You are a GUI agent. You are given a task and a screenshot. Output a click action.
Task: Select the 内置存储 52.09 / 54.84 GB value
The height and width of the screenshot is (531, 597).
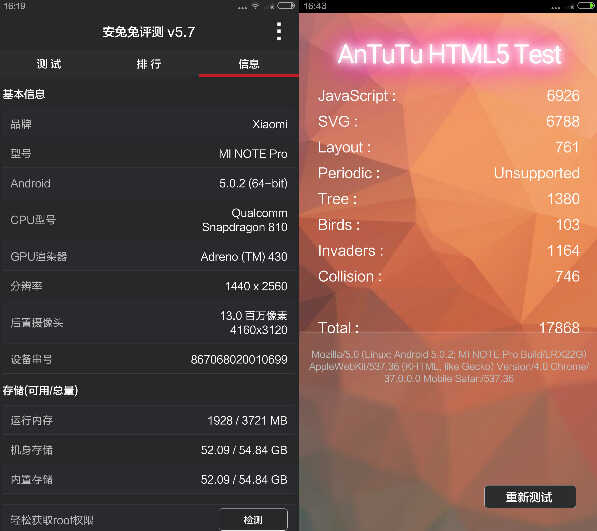244,479
